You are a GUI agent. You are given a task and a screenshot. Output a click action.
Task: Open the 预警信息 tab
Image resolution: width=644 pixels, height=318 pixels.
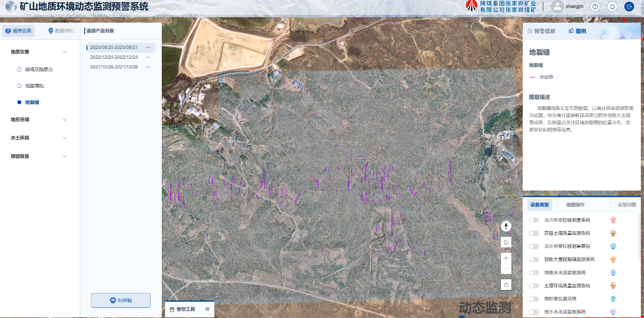(x=541, y=31)
